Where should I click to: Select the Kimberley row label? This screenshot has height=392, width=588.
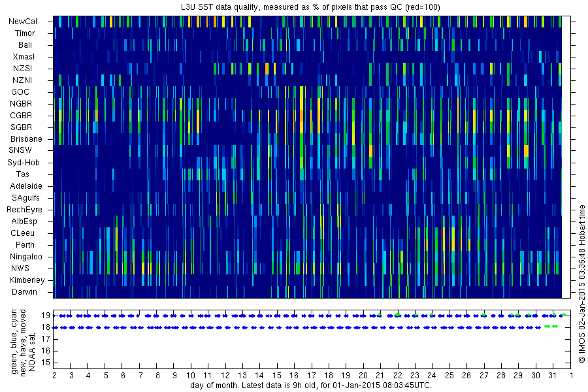[x=27, y=280]
